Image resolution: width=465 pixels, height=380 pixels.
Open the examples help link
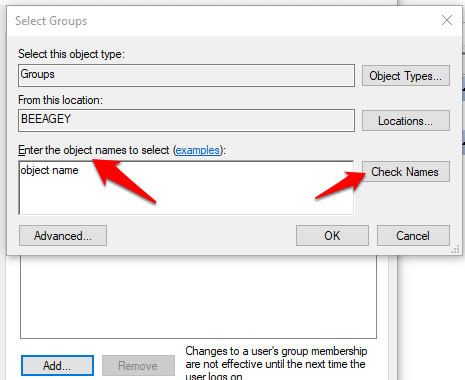pyautogui.click(x=198, y=150)
